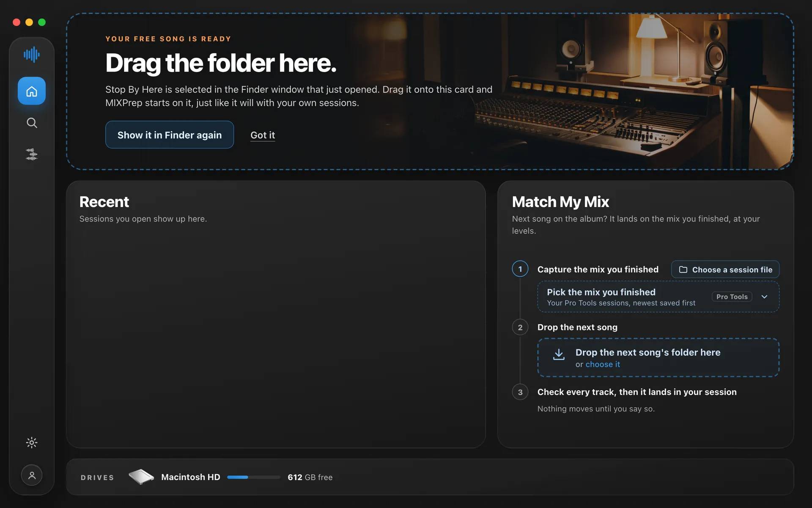812x508 pixels.
Task: Click Sessions you open show up here text
Action: click(x=143, y=219)
